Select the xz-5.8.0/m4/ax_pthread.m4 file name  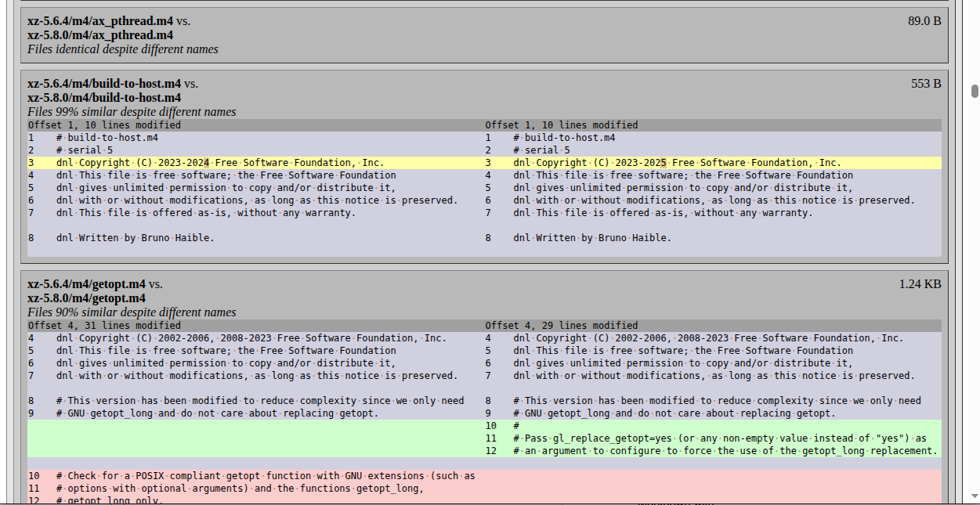100,35
